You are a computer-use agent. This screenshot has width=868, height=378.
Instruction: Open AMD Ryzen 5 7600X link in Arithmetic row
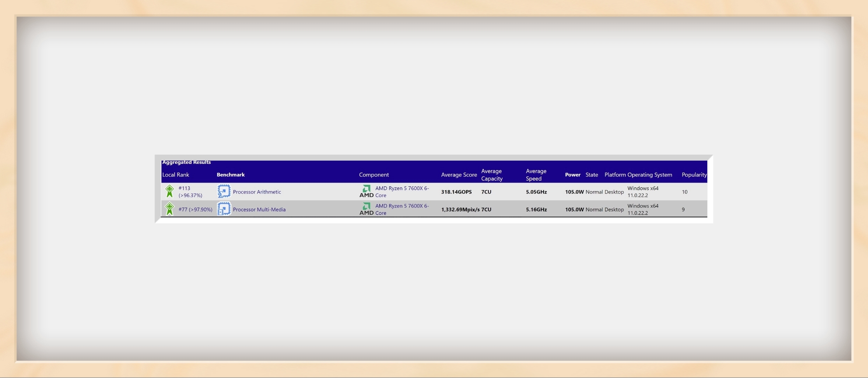pos(402,192)
